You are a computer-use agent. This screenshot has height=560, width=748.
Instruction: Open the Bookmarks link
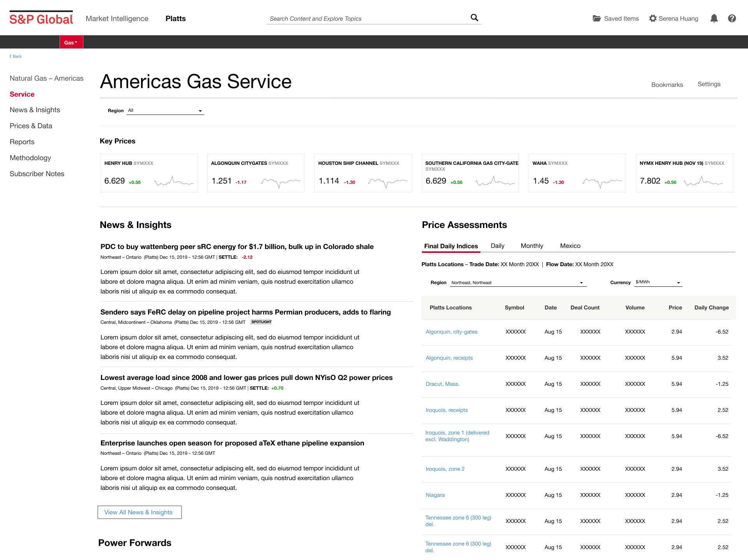(x=667, y=85)
